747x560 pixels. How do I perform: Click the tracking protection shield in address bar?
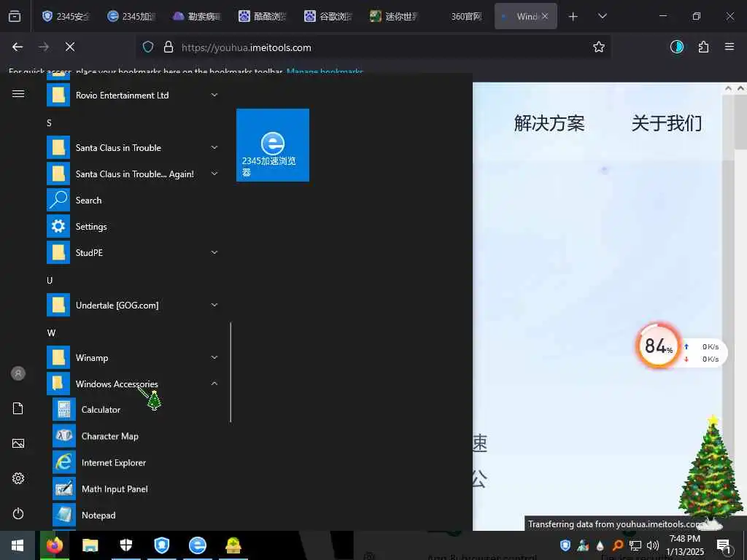coord(148,47)
